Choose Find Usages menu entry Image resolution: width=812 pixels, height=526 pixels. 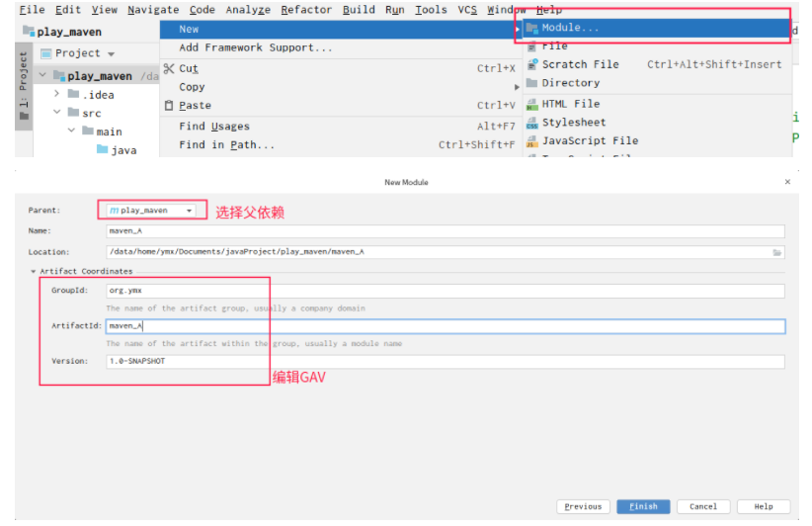[340, 127]
